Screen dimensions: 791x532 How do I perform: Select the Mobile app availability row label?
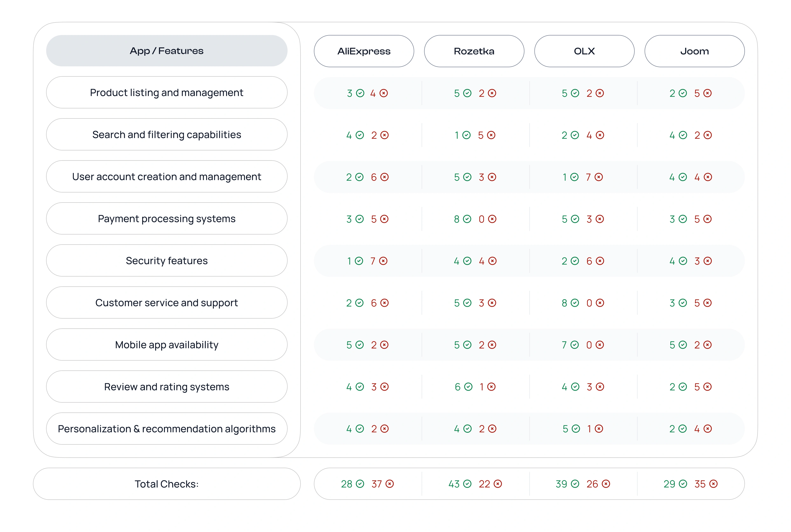tap(167, 344)
